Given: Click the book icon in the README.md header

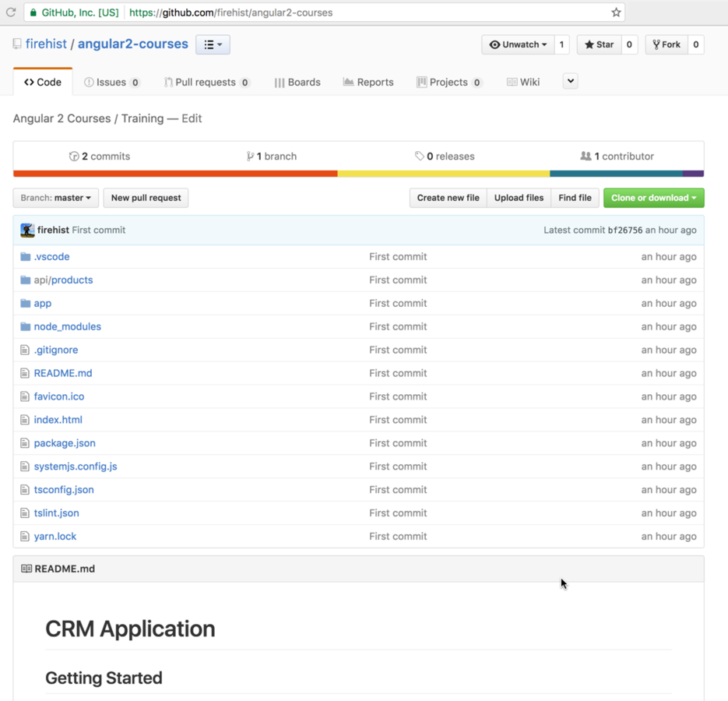Looking at the screenshot, I should [x=26, y=569].
